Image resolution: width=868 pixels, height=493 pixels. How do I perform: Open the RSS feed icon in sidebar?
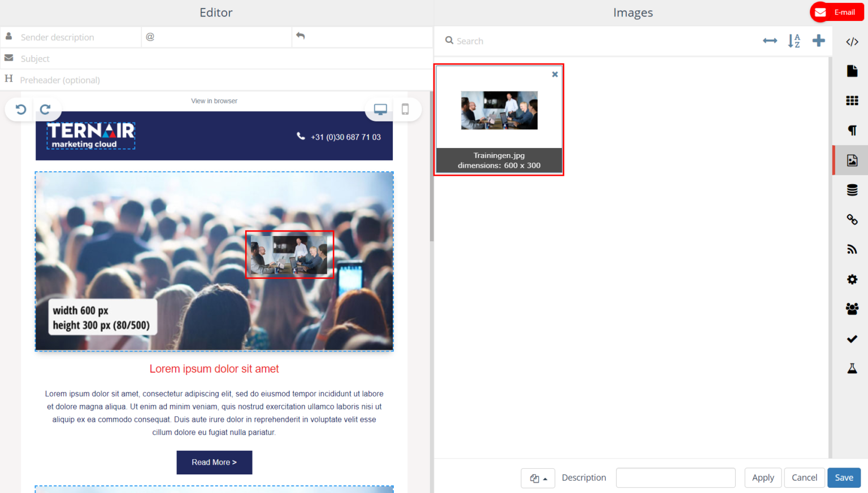tap(852, 250)
